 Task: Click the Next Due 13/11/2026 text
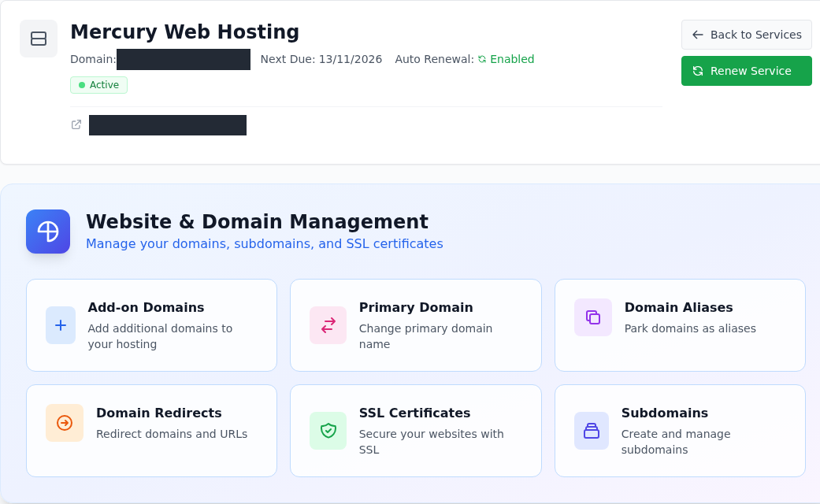321,59
